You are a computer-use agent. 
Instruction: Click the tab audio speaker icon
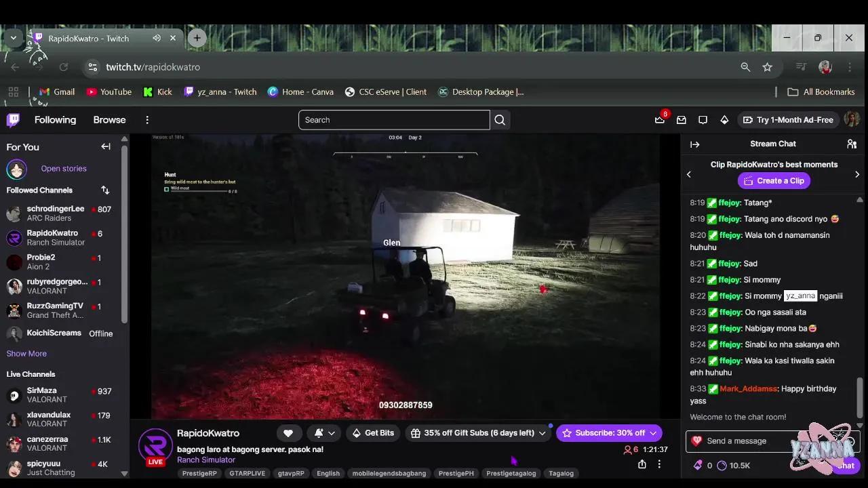click(157, 38)
